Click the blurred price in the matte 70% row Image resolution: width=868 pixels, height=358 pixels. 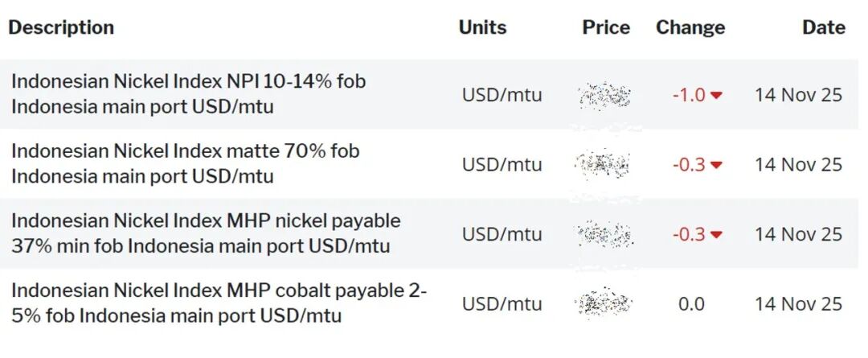pos(603,165)
